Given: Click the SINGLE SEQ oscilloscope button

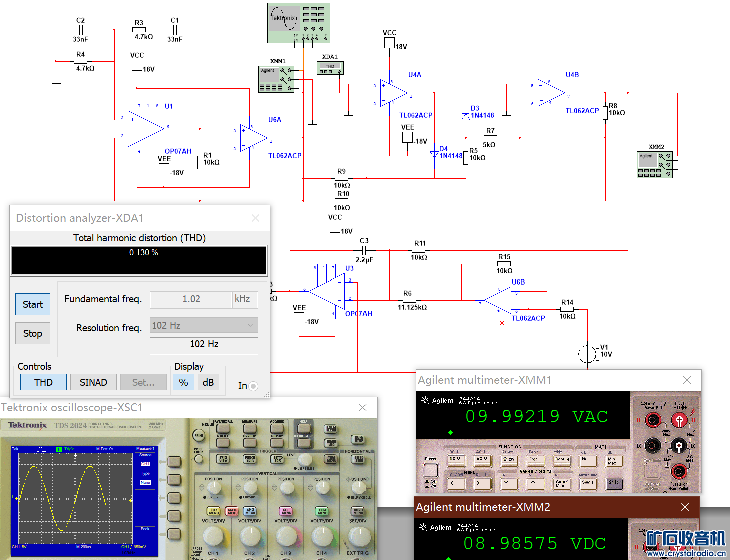Looking at the screenshot, I should point(331,443).
